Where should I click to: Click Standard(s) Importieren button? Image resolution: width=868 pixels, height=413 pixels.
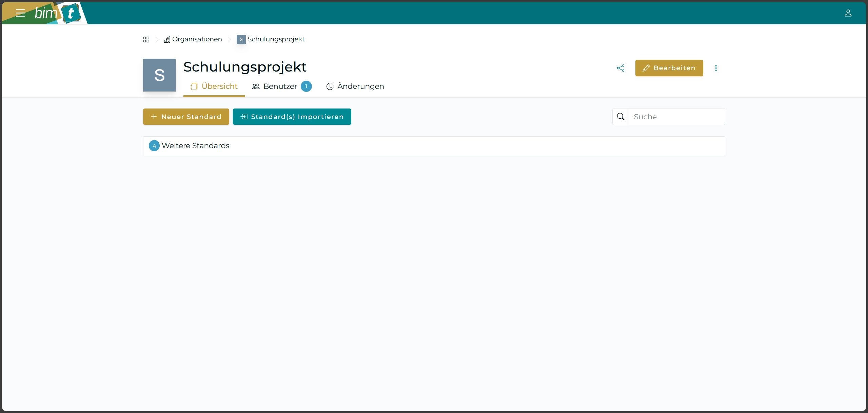[x=292, y=117]
